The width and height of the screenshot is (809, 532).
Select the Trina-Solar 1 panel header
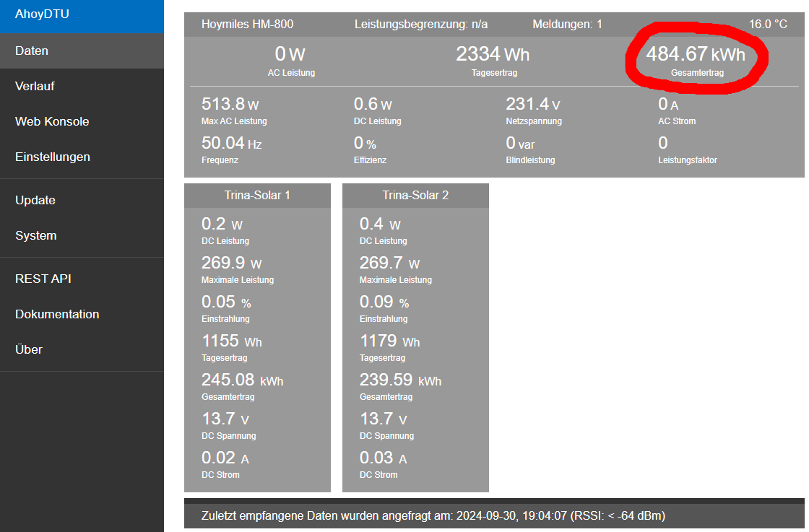click(257, 196)
